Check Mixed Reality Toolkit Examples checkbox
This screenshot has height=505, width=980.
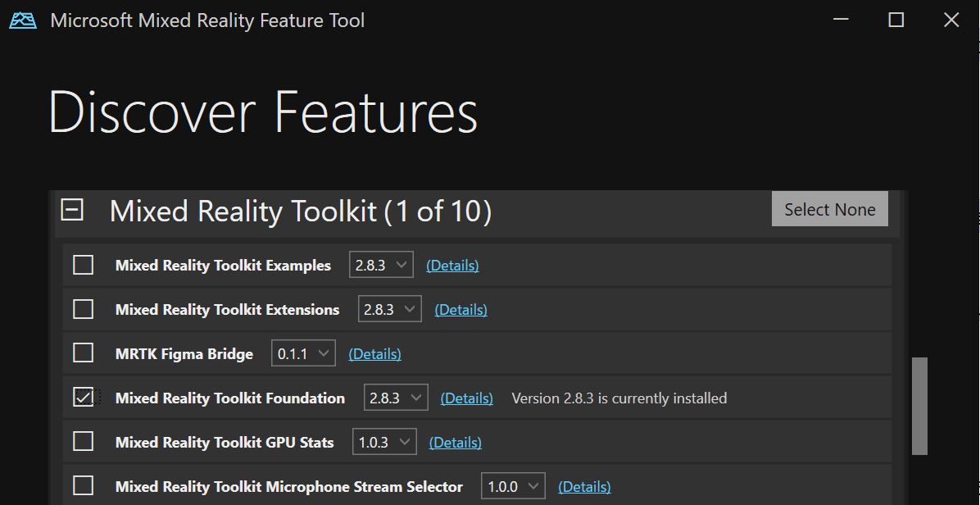point(83,265)
